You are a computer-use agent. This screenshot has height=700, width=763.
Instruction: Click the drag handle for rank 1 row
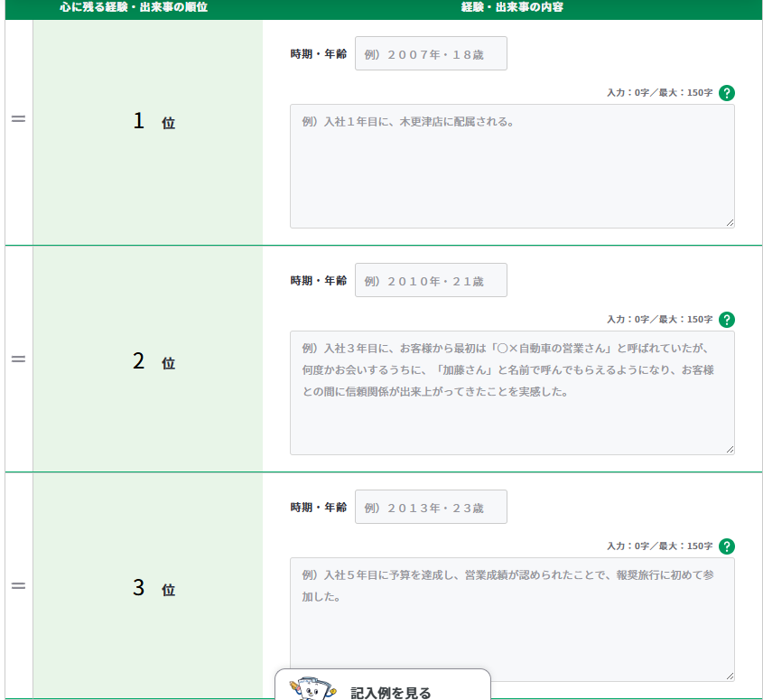point(18,120)
